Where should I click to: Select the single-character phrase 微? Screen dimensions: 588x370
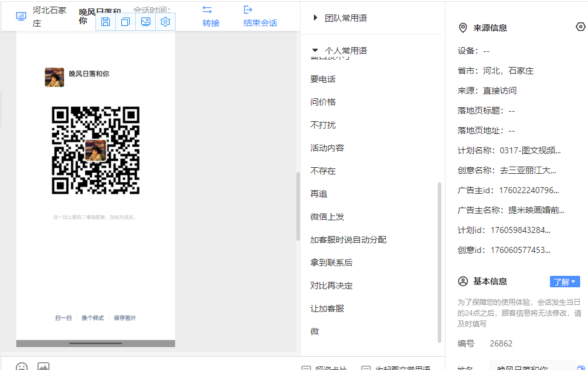click(315, 331)
